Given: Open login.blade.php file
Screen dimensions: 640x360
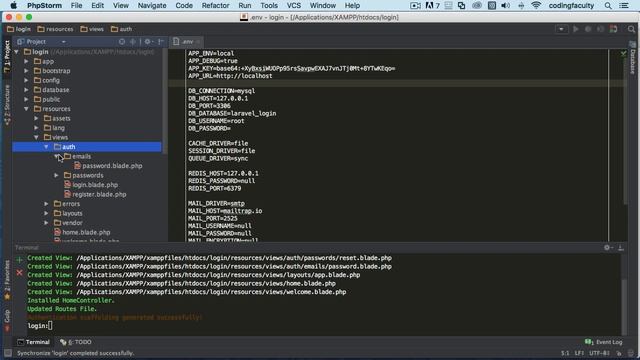Looking at the screenshot, I should coord(91,185).
